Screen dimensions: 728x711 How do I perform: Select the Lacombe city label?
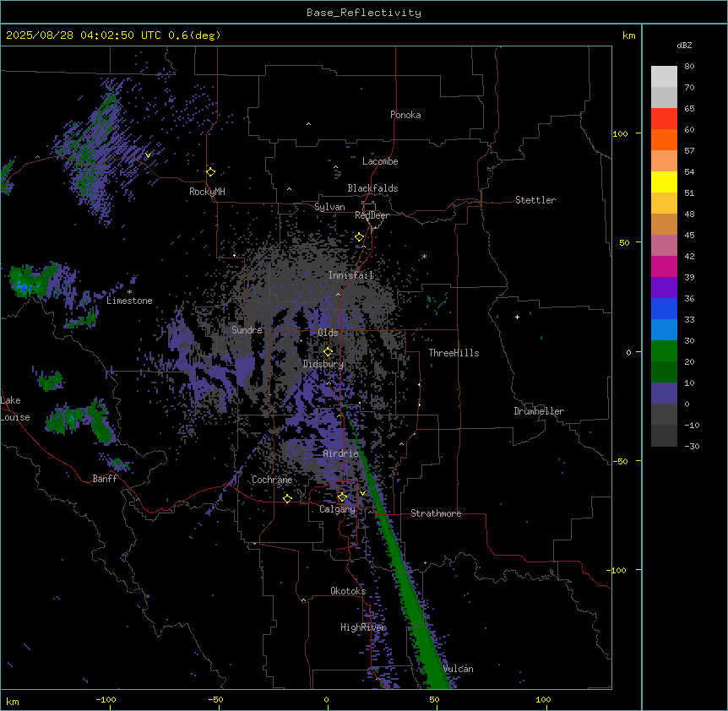coord(380,161)
